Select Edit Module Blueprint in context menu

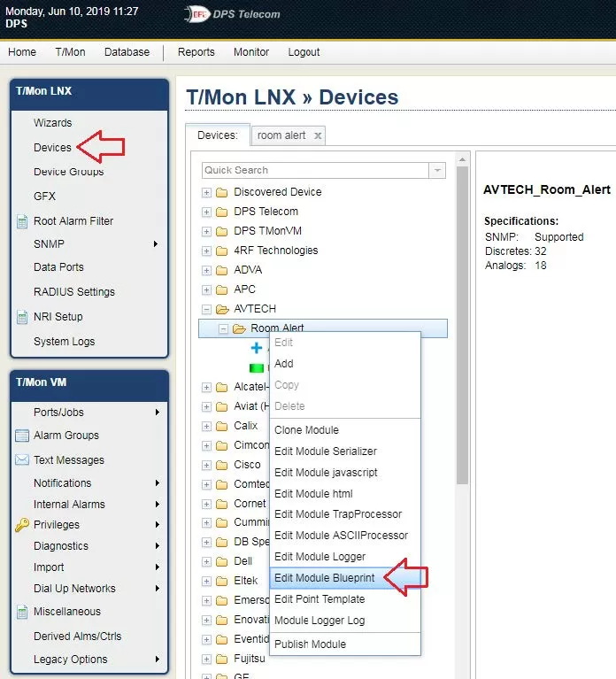345,578
